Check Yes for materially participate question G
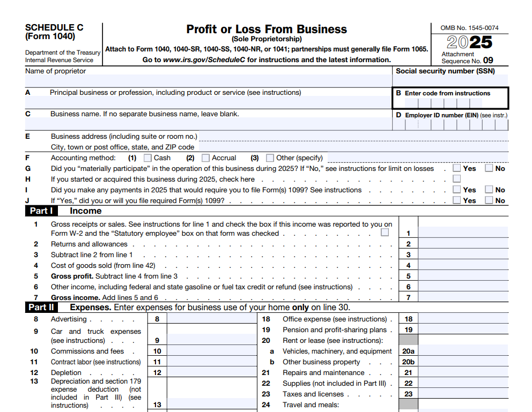Image resolution: width=532 pixels, height=412 pixels. pyautogui.click(x=457, y=168)
